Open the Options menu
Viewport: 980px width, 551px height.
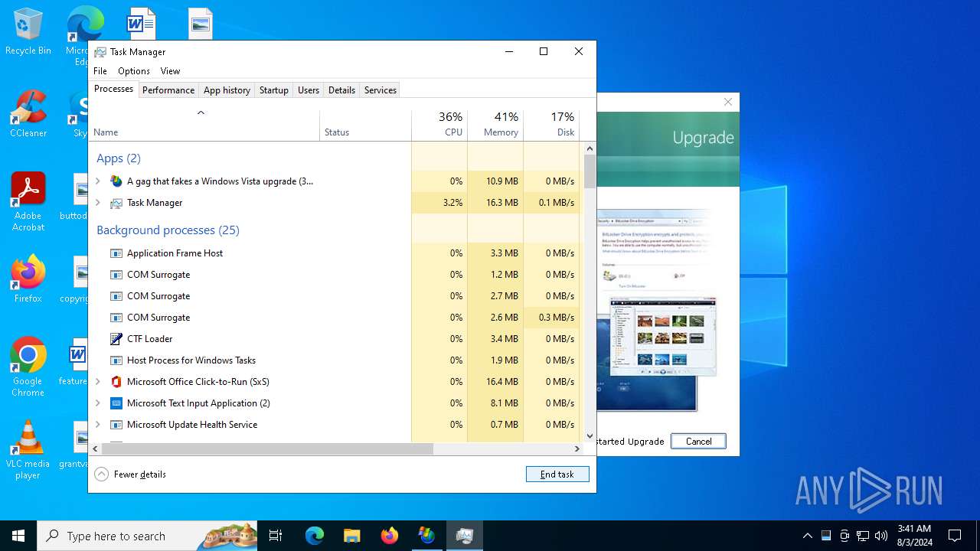[x=134, y=70]
